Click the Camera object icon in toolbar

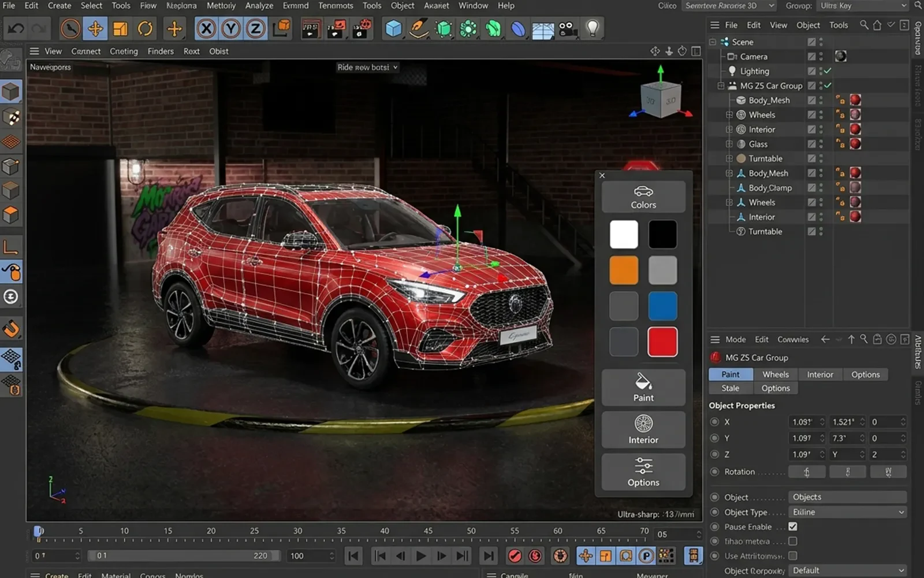(568, 28)
